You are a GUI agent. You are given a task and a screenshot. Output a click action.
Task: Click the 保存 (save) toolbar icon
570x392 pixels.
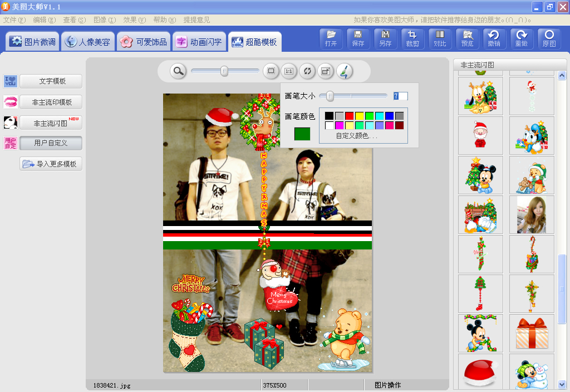tap(358, 38)
